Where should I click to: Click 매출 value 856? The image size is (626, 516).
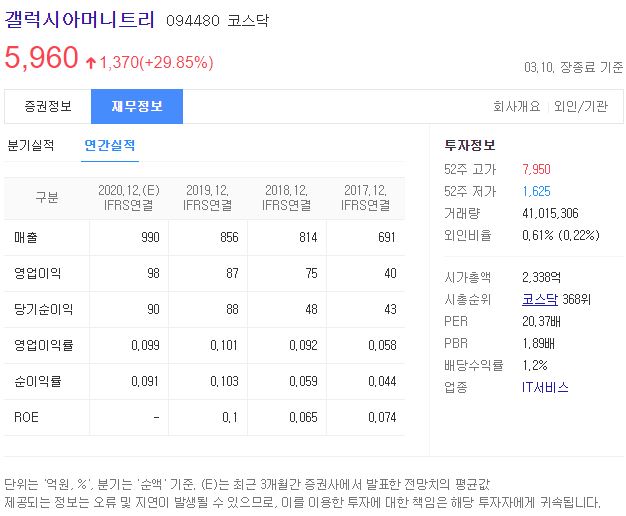tap(230, 238)
